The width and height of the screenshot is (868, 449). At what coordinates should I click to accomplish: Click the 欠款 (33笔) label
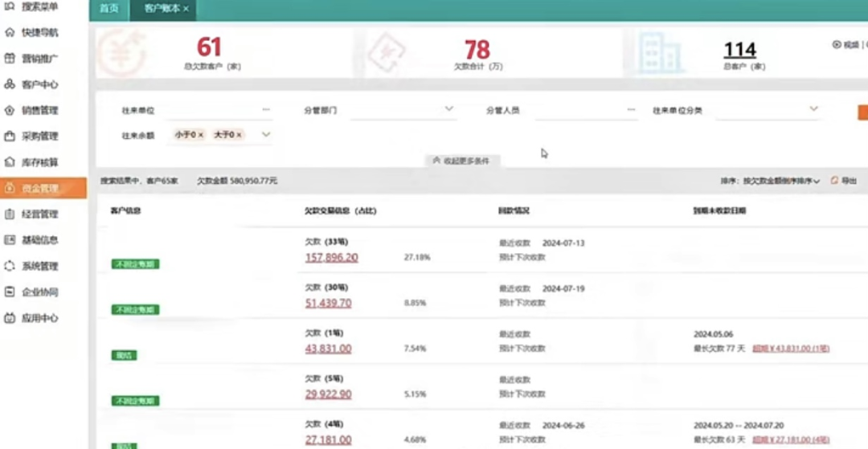click(326, 243)
